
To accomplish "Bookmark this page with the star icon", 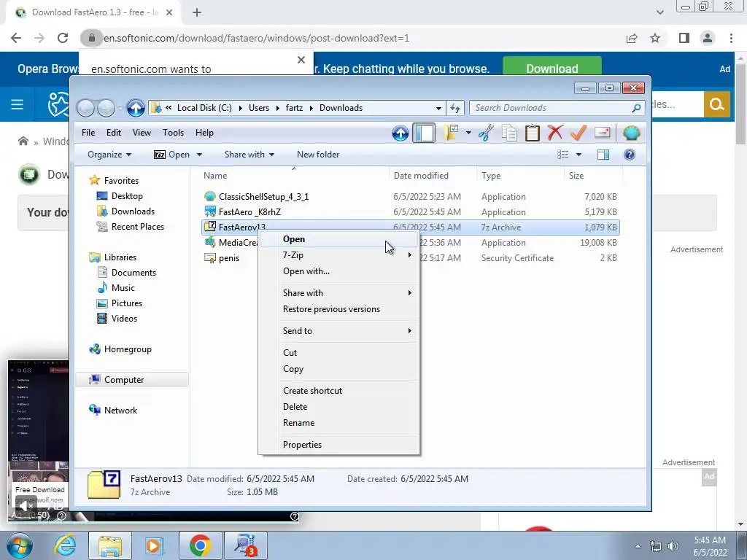I will click(x=655, y=38).
